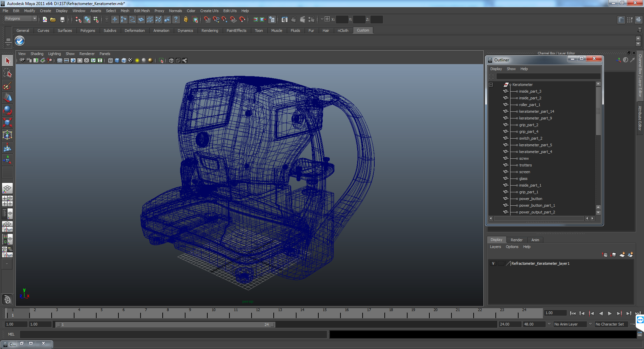Switch to the Rendering shelf tab
This screenshot has width=644, height=349.
210,31
